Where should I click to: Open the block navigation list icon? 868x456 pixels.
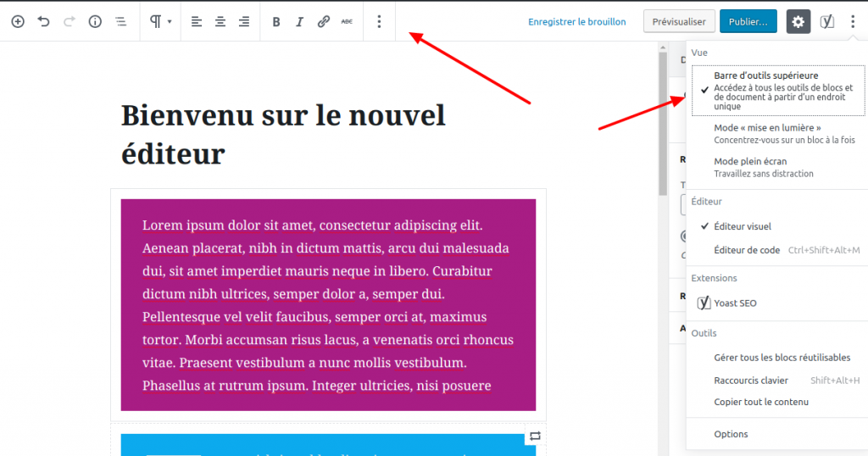[x=120, y=21]
